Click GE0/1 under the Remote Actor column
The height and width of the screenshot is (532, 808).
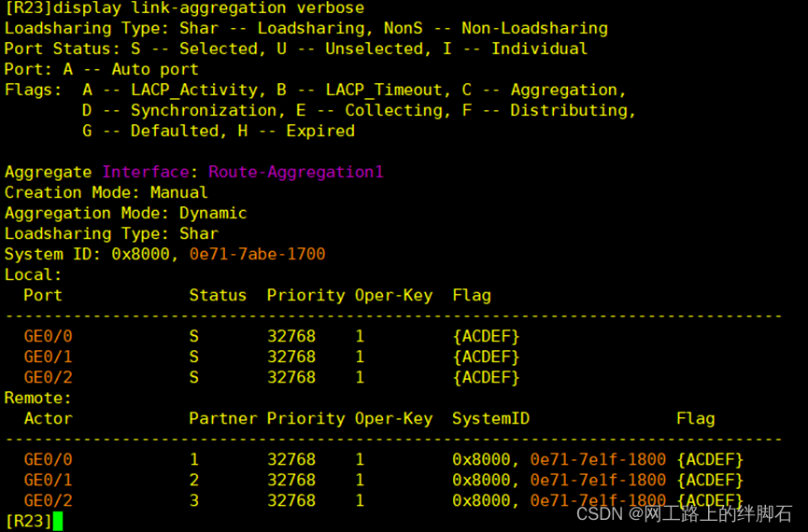tap(48, 480)
